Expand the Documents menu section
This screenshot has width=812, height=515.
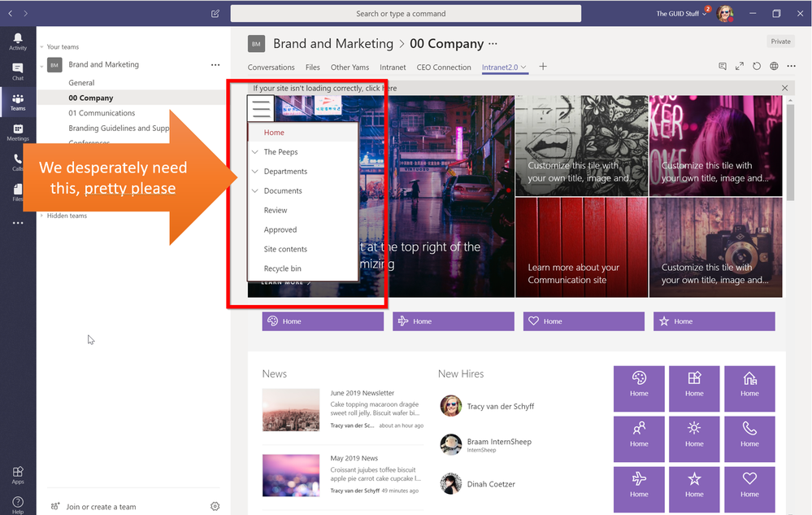point(254,190)
